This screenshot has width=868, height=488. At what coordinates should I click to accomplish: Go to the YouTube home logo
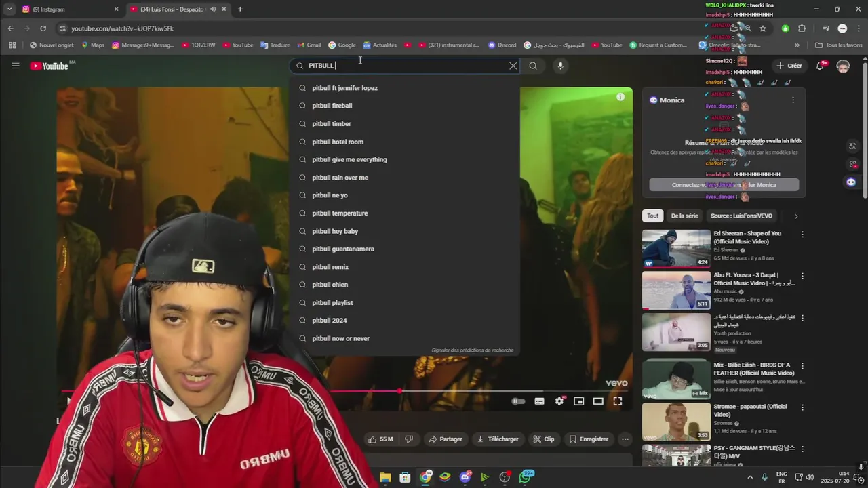(x=49, y=66)
